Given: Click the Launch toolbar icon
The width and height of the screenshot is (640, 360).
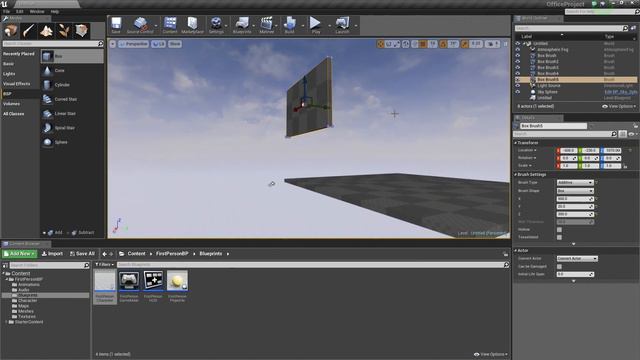Looking at the screenshot, I should pos(342,25).
